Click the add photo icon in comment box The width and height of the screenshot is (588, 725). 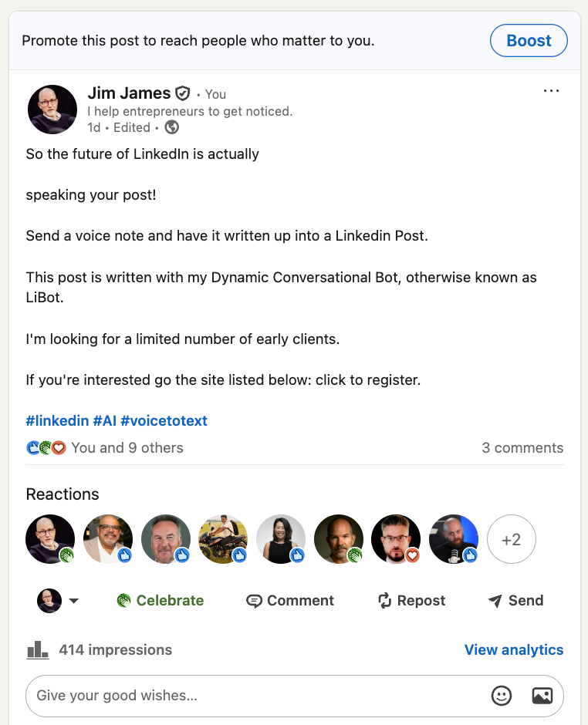(x=542, y=696)
